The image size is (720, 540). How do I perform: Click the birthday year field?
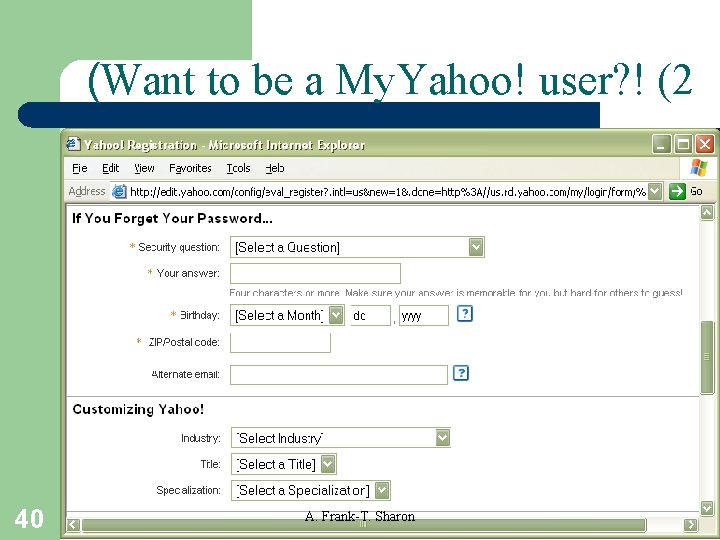pyautogui.click(x=423, y=316)
